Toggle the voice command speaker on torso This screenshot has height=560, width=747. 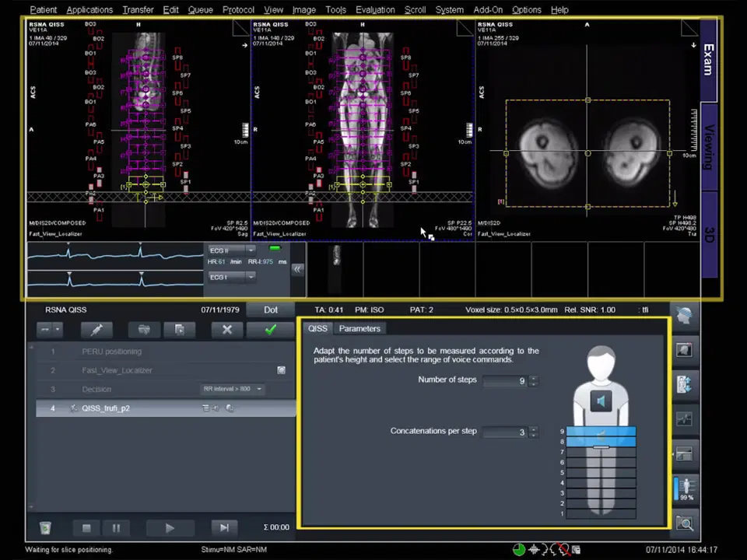tap(601, 401)
